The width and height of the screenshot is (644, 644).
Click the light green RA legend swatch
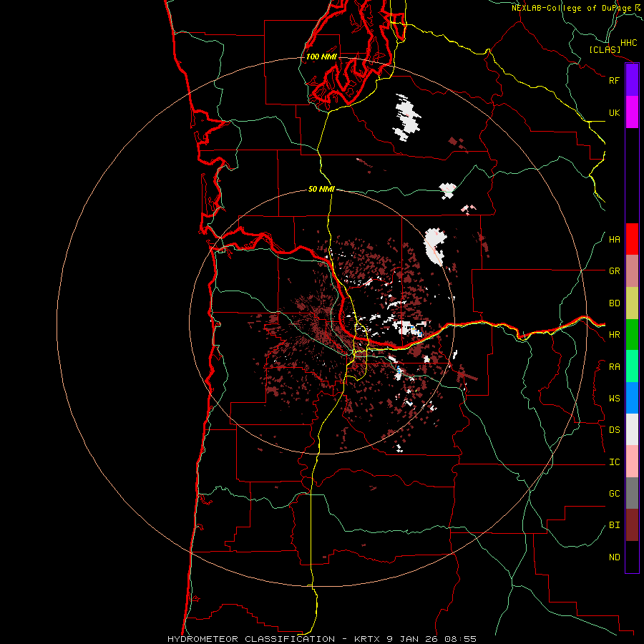632,366
